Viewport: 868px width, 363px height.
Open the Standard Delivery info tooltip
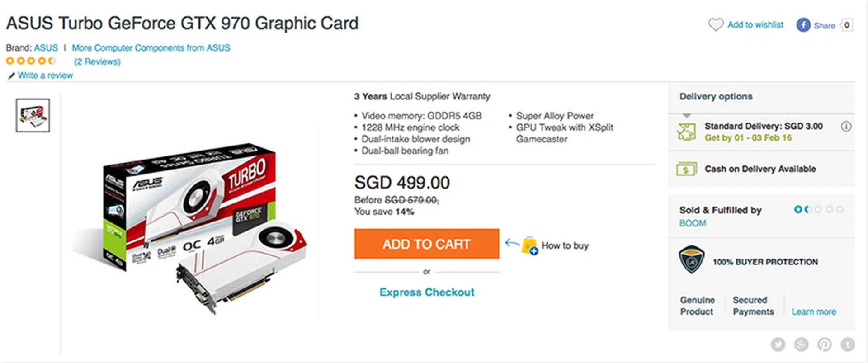[x=846, y=127]
